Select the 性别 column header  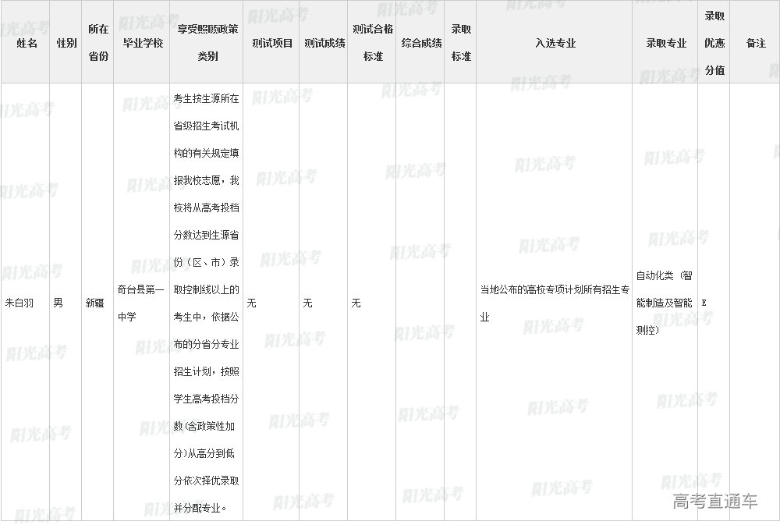click(66, 43)
